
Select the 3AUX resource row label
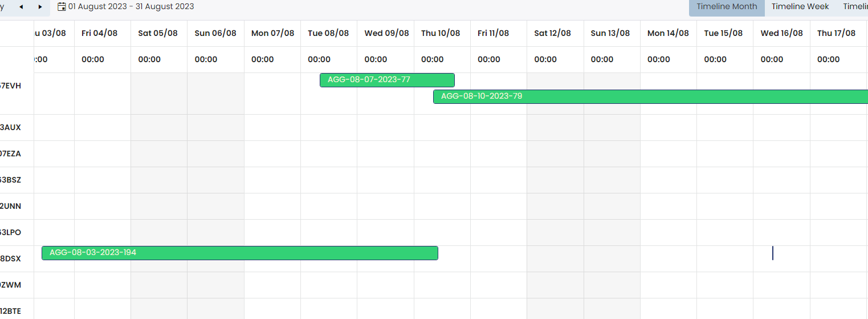[10, 127]
